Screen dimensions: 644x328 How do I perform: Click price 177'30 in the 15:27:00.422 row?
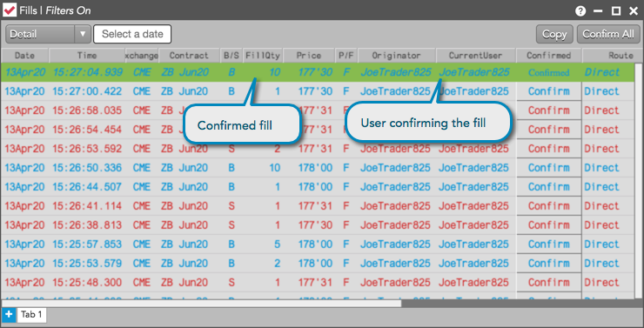coord(315,91)
